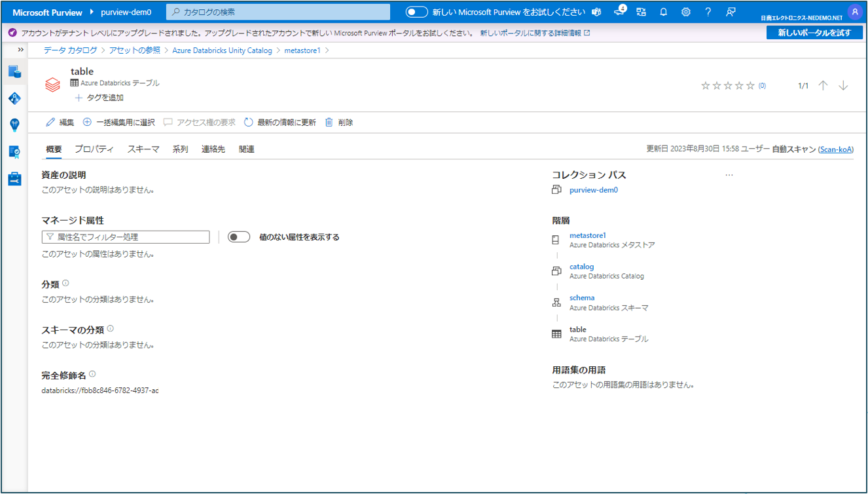This screenshot has height=494, width=868.
Task: Click the help question mark icon
Action: tap(708, 12)
